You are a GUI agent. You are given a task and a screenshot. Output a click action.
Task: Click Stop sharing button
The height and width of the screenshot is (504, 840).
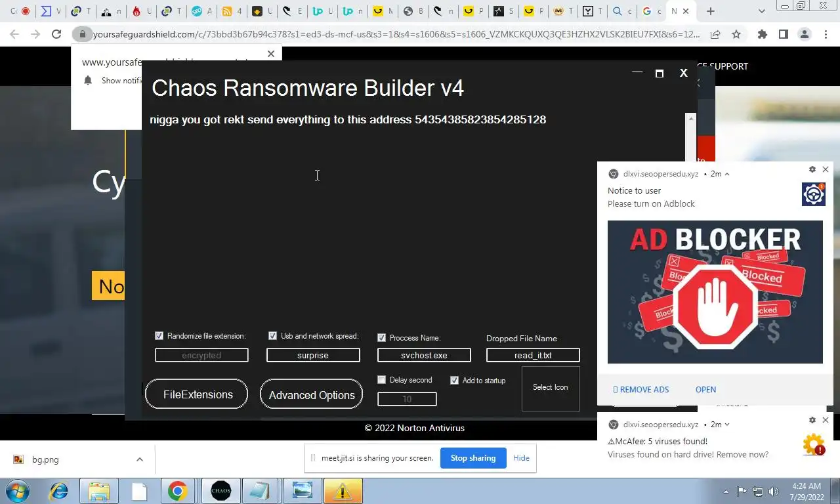pos(473,458)
